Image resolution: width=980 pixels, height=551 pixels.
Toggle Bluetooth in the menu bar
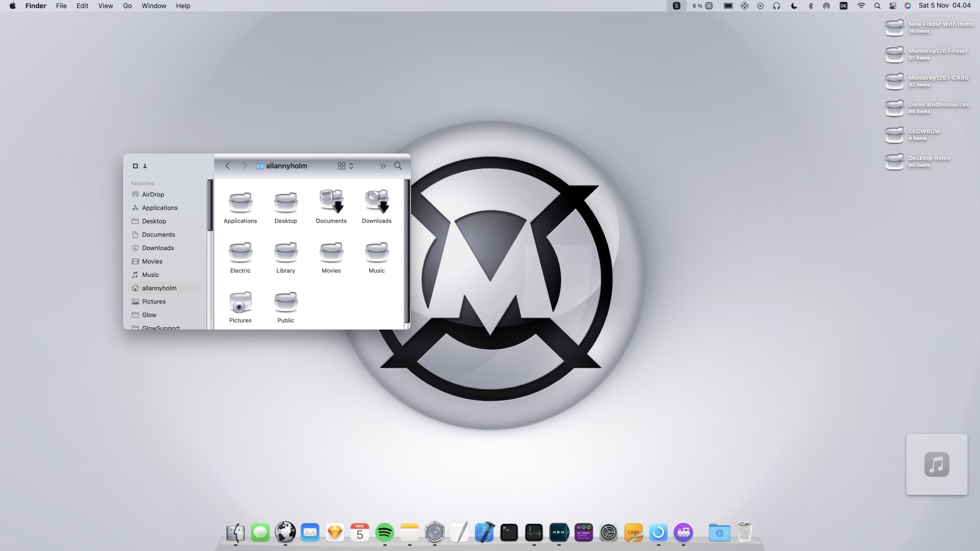[x=810, y=6]
